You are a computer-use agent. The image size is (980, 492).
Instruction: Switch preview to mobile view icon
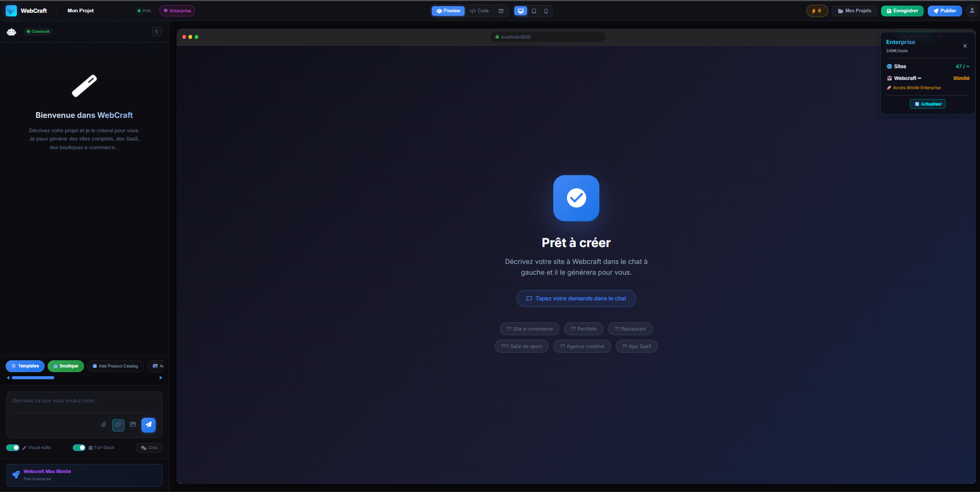tap(546, 11)
